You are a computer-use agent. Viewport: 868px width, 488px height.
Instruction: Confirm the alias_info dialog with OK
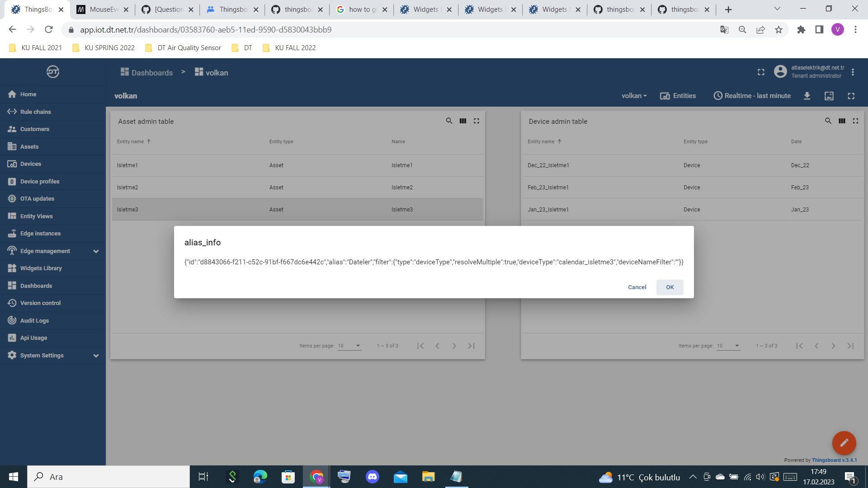pyautogui.click(x=670, y=287)
